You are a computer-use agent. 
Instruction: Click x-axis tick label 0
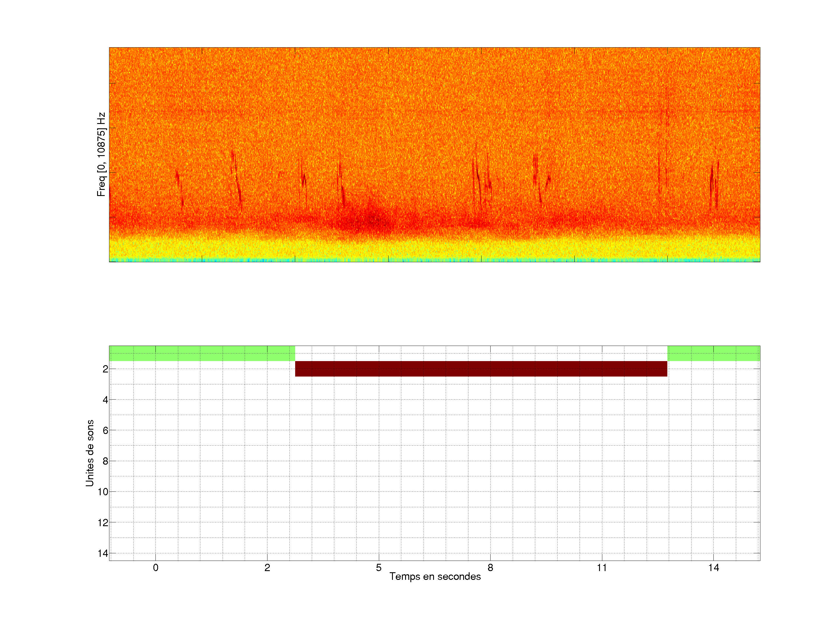(156, 568)
